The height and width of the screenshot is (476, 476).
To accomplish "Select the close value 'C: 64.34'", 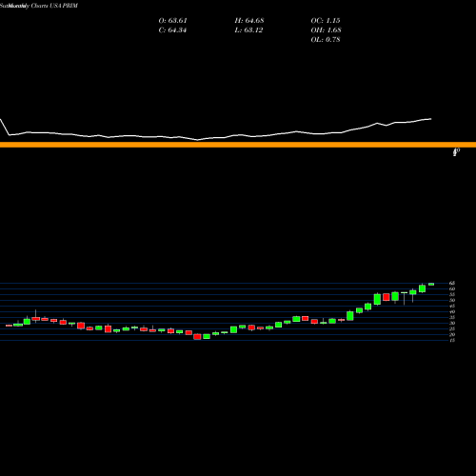I will 172,30.
